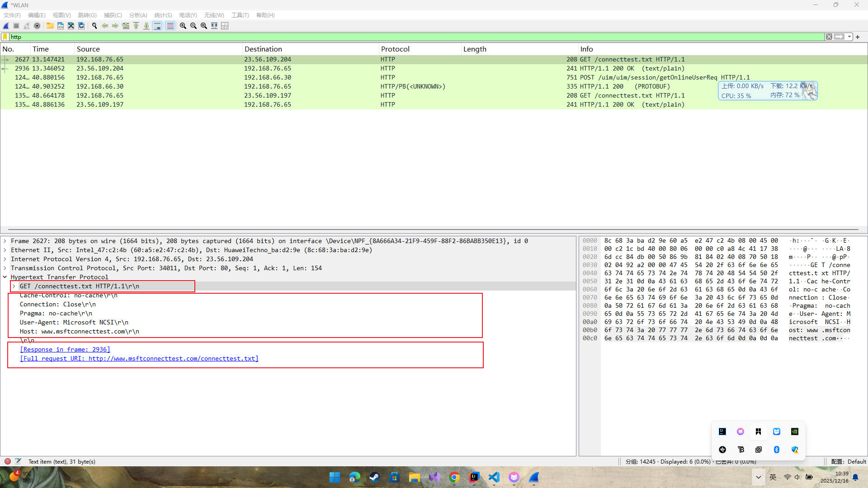The image size is (868, 488).
Task: Collapse the Hypertext Transfer Protocol node
Action: (5, 277)
